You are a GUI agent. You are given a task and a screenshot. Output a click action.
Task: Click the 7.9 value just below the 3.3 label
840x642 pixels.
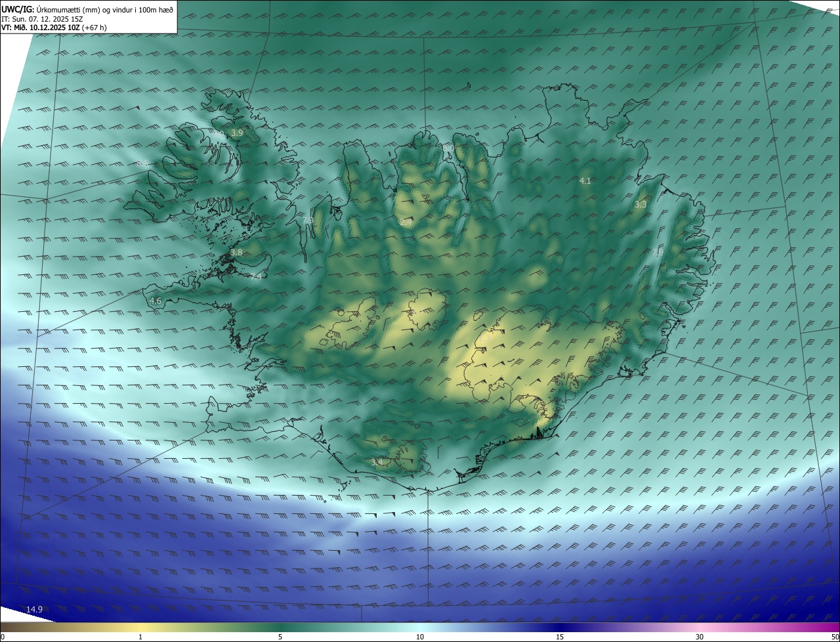(658, 252)
